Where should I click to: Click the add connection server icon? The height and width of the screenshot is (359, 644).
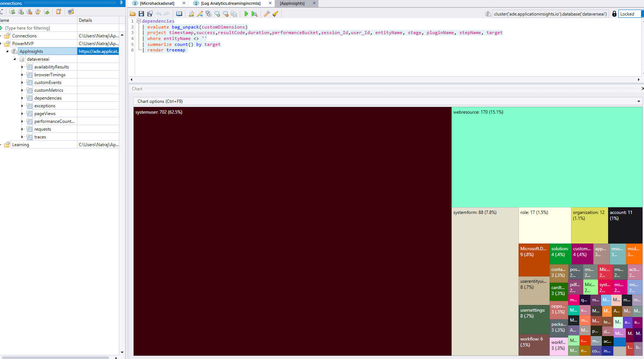[21, 12]
